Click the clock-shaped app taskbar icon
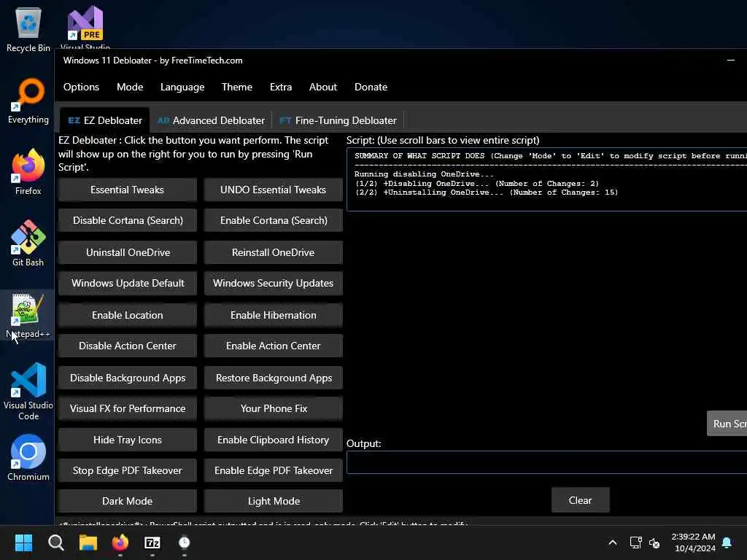The height and width of the screenshot is (560, 747). click(185, 542)
